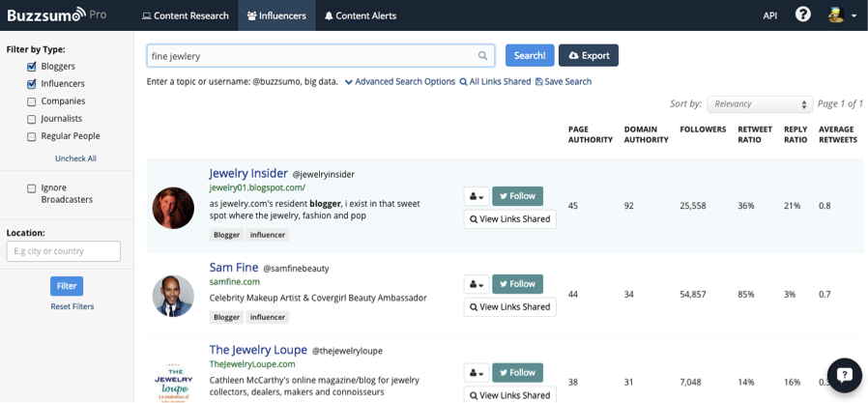
Task: View links shared by The Jewelry Loupe
Action: click(x=509, y=394)
